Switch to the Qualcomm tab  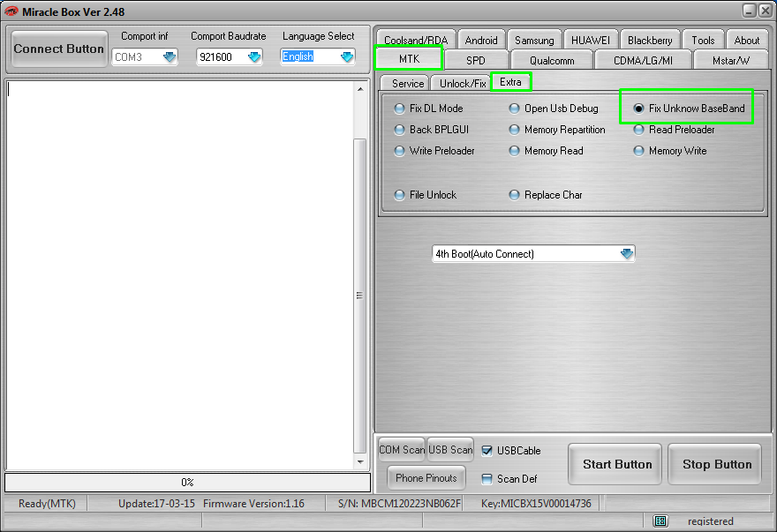552,60
